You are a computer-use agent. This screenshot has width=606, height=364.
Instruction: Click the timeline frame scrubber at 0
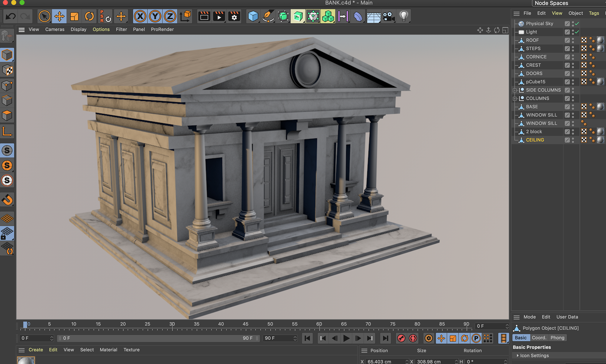(25, 325)
